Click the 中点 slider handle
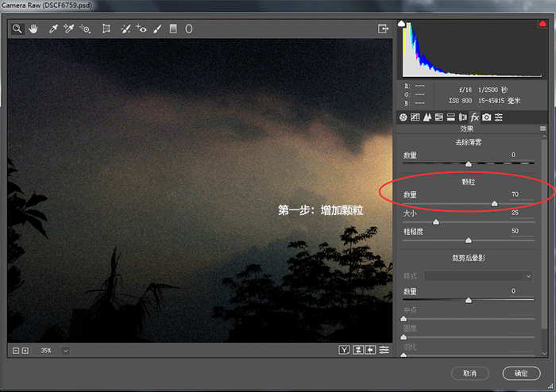Screen dimensions: 556x392 [403, 319]
